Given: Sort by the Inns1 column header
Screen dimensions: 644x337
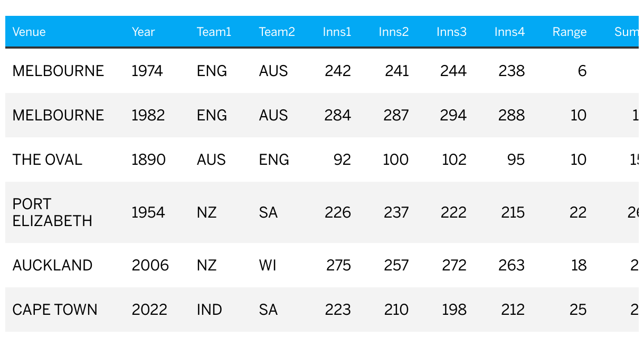Looking at the screenshot, I should pos(337,32).
